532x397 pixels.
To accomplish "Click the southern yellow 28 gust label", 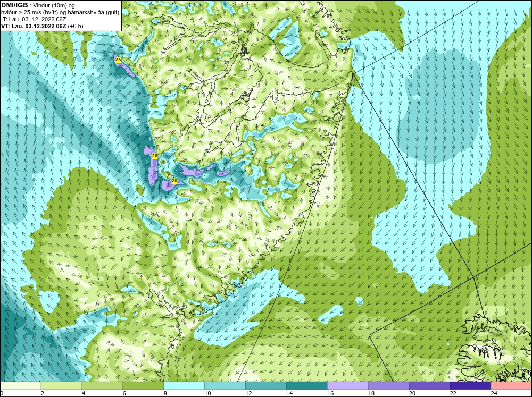I will click(174, 181).
